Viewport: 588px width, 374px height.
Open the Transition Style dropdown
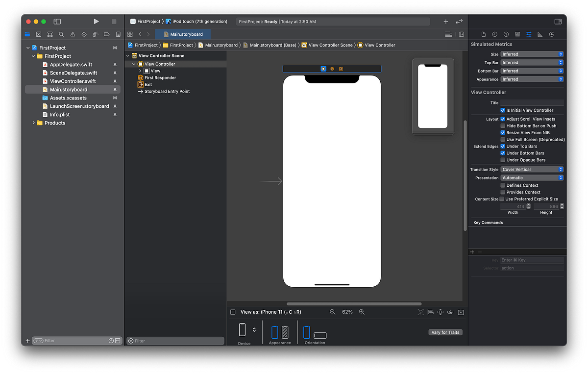(x=532, y=169)
